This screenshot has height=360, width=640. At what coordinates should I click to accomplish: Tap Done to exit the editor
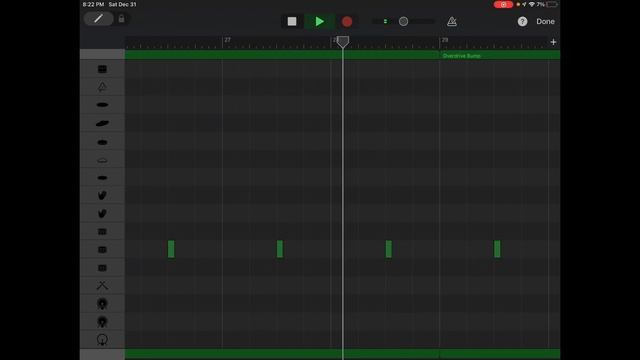(x=545, y=21)
